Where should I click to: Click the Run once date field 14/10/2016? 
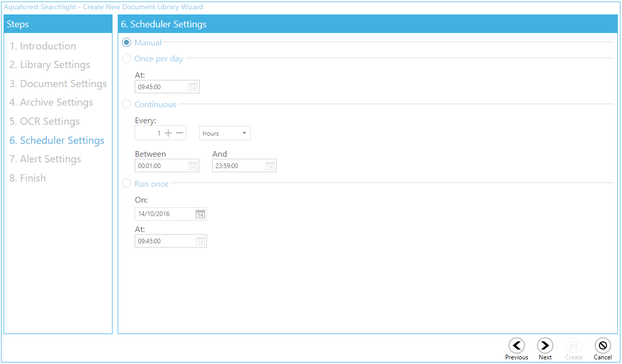(x=164, y=214)
